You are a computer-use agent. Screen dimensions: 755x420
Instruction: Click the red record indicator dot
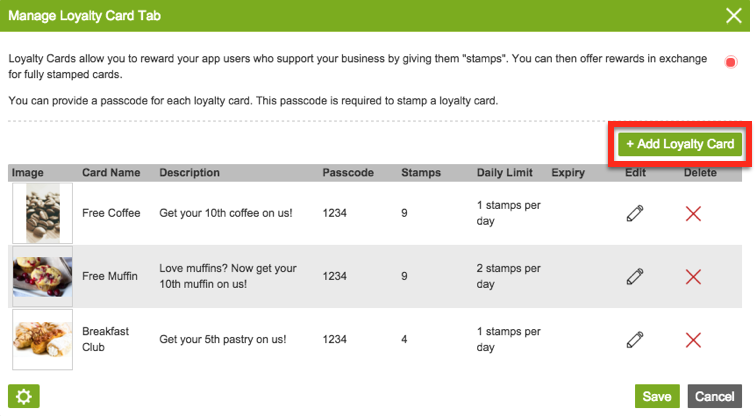pyautogui.click(x=731, y=63)
